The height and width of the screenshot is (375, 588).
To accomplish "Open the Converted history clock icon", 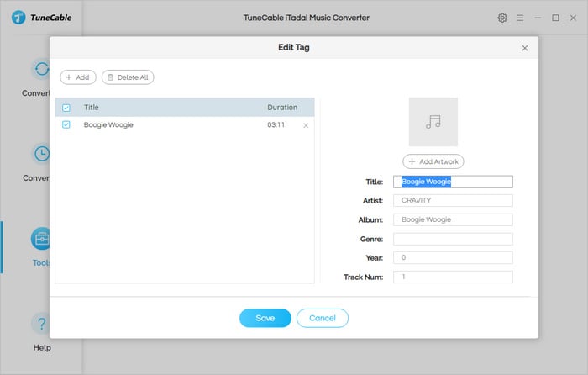I will [x=41, y=154].
